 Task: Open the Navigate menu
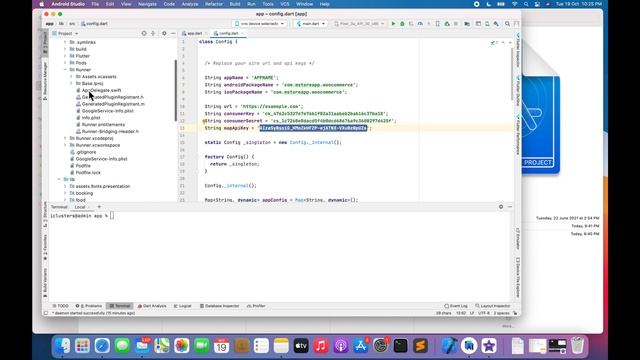(x=147, y=4)
